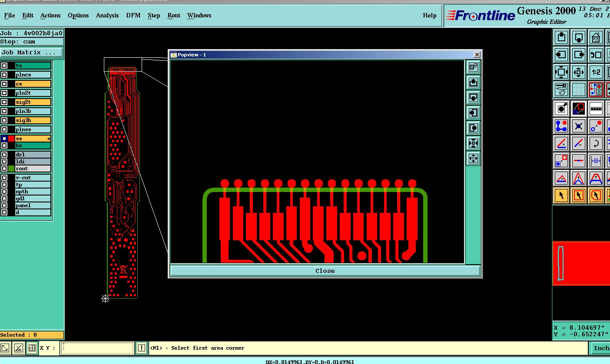Pan main view right icon
Viewport: 610px width, 364px height.
pyautogui.click(x=579, y=55)
